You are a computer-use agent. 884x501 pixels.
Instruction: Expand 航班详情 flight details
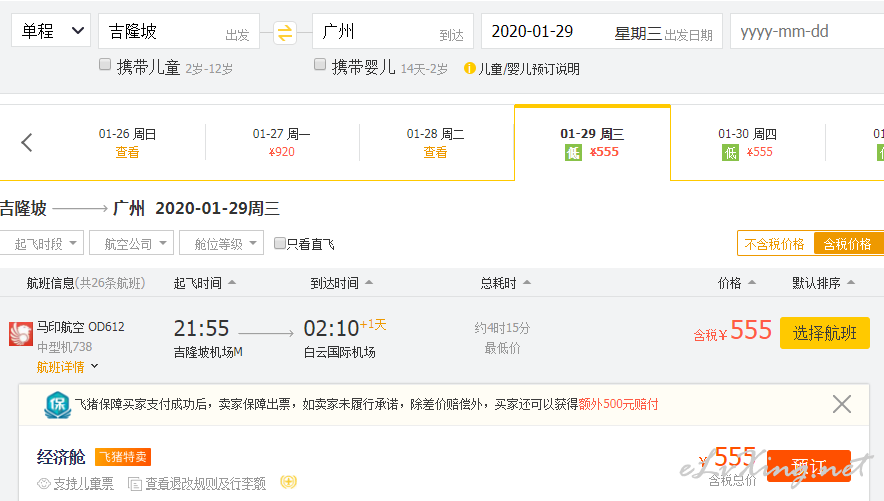67,367
